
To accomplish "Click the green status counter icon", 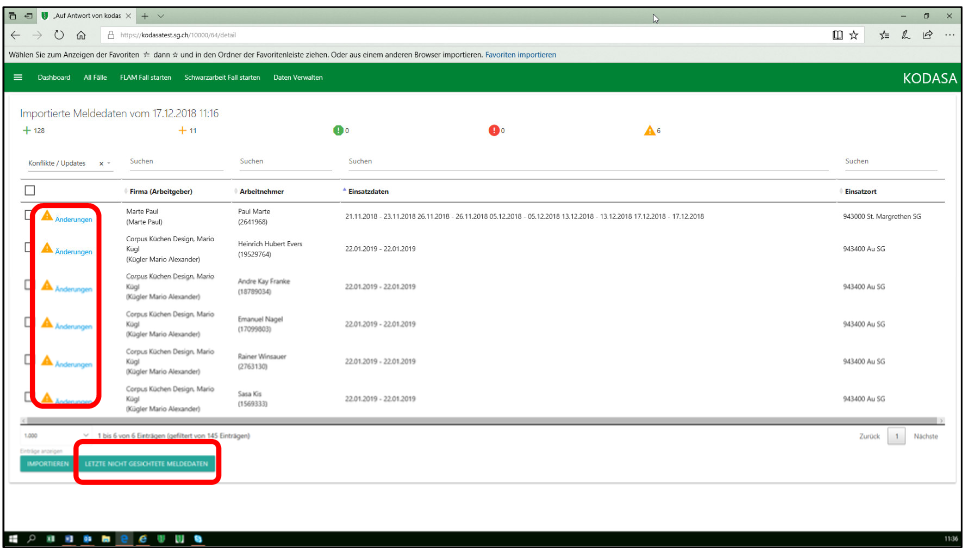I will click(339, 131).
